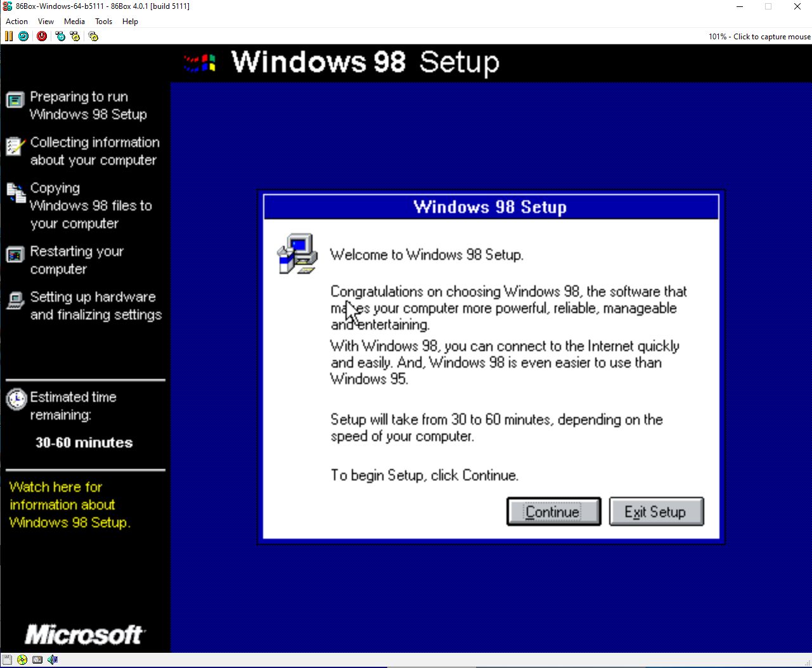Click 'Estimated time remaining:' label
Image resolution: width=812 pixels, height=668 pixels.
coord(73,406)
